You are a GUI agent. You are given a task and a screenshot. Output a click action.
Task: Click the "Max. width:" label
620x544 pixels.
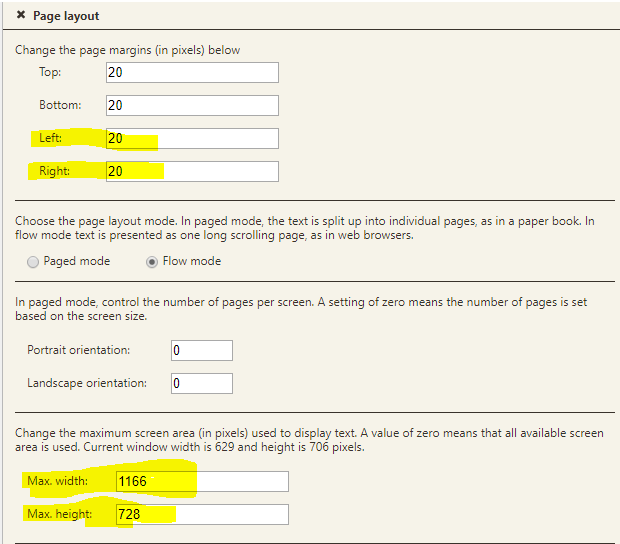click(x=59, y=481)
